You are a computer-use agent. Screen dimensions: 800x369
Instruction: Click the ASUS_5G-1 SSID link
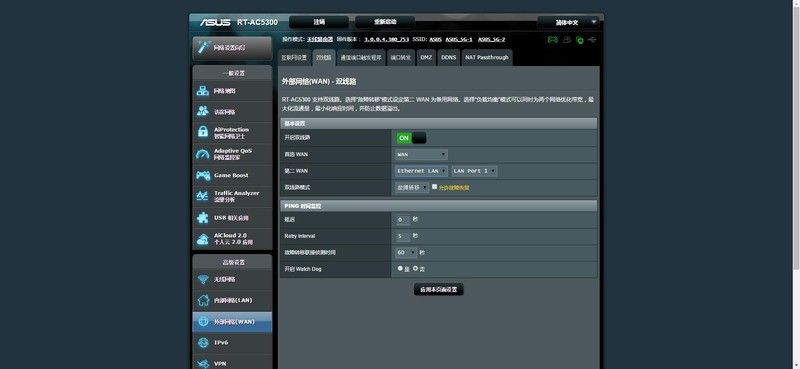[x=459, y=39]
